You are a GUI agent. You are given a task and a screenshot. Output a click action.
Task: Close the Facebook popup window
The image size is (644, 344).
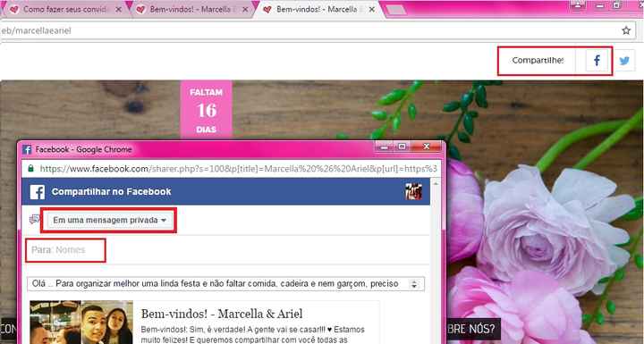[427, 147]
